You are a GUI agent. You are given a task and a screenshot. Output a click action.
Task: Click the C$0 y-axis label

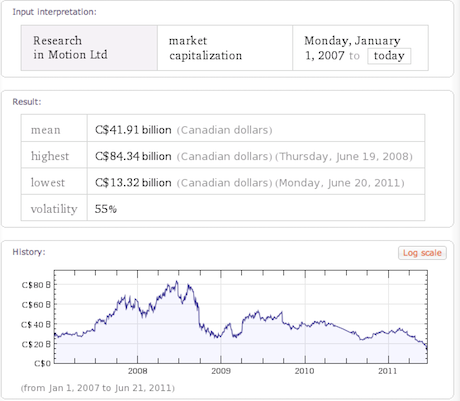42,363
